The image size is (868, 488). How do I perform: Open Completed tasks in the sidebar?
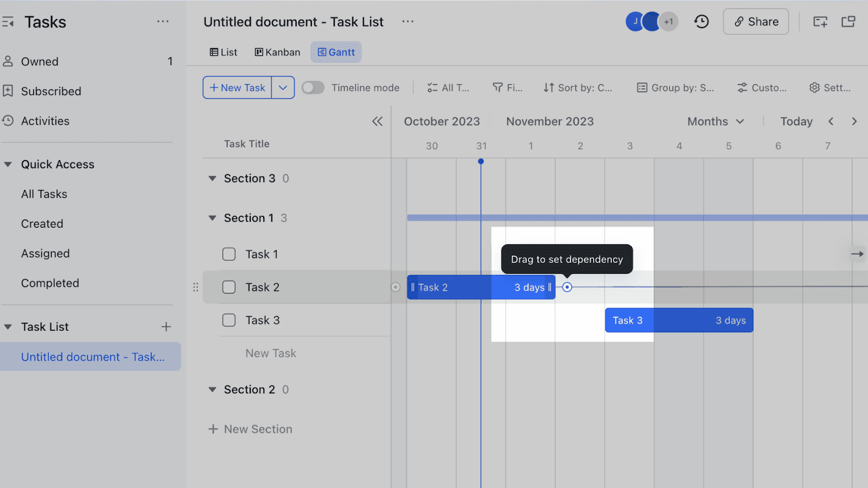click(50, 282)
